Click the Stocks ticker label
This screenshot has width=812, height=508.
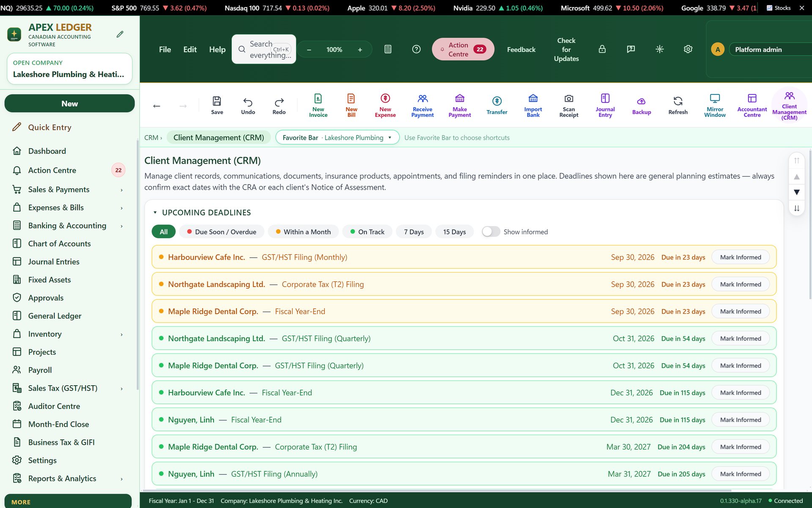coord(779,8)
